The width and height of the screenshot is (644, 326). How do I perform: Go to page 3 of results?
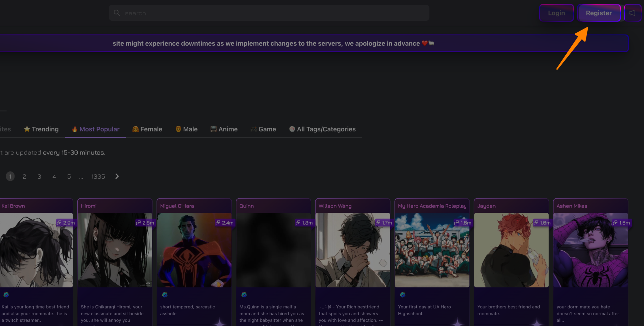(x=39, y=177)
